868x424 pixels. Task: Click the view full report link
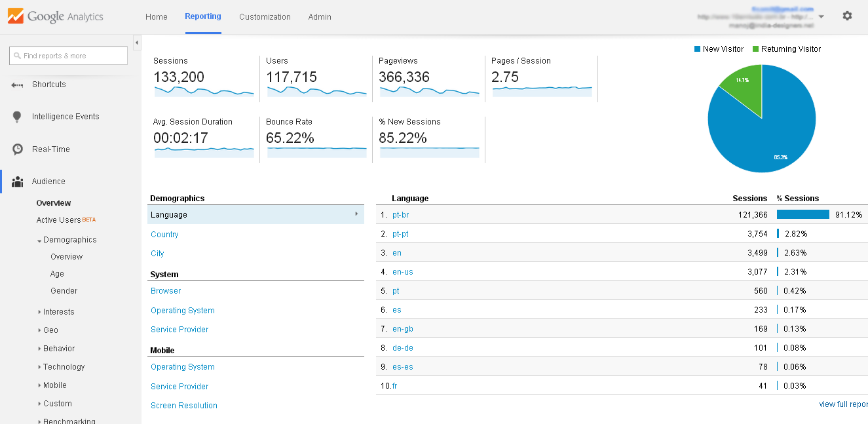coord(843,404)
